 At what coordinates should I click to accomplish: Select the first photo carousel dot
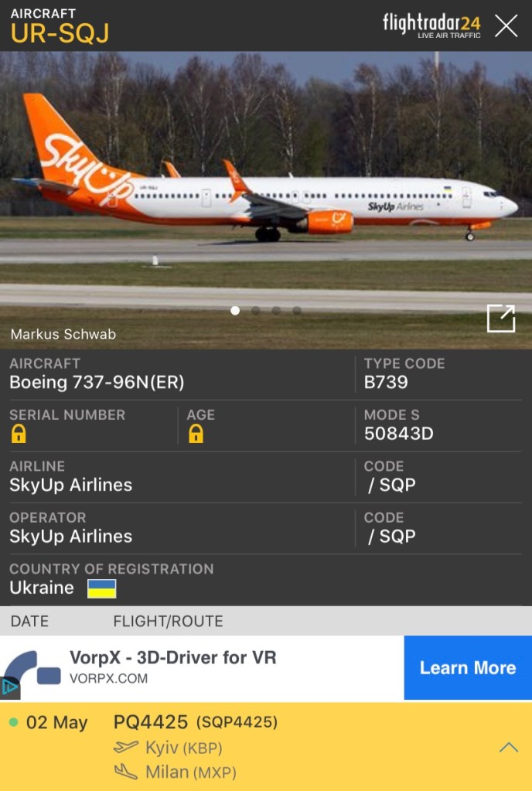point(235,311)
